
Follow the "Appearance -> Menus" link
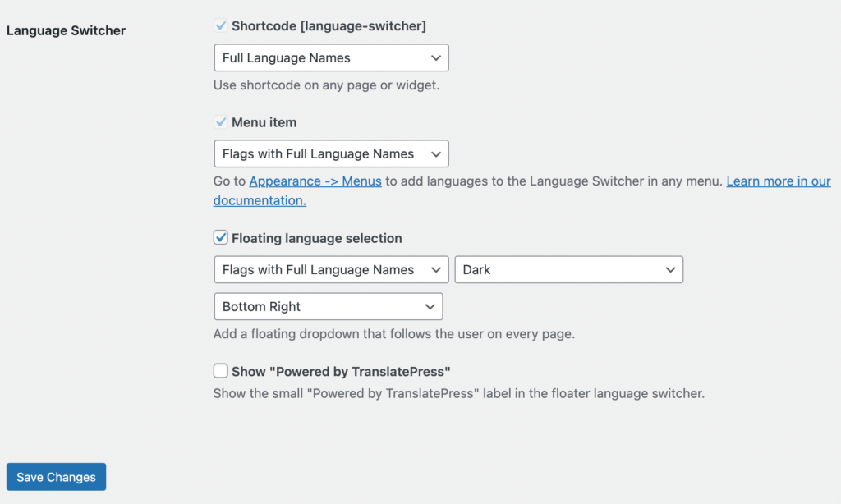click(x=315, y=181)
